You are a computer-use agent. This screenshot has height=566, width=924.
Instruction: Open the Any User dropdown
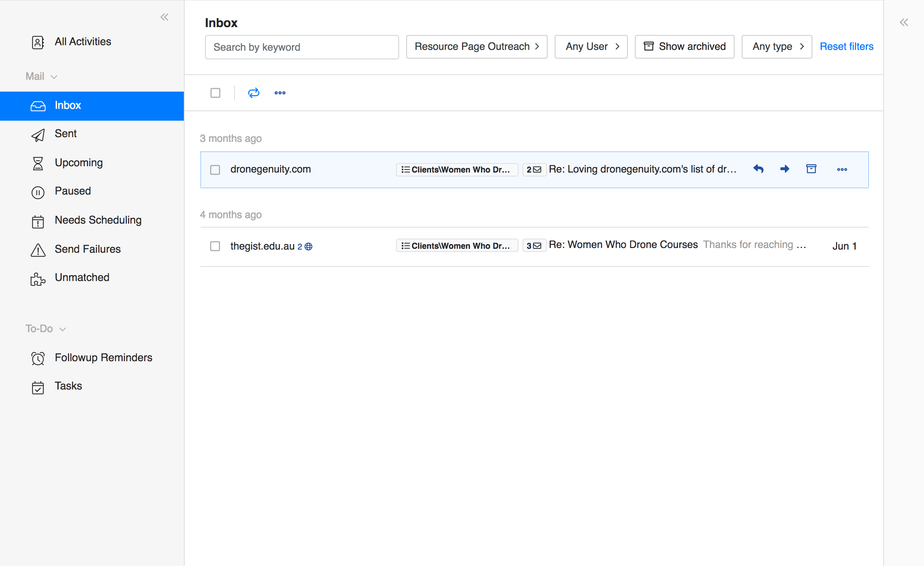[591, 47]
